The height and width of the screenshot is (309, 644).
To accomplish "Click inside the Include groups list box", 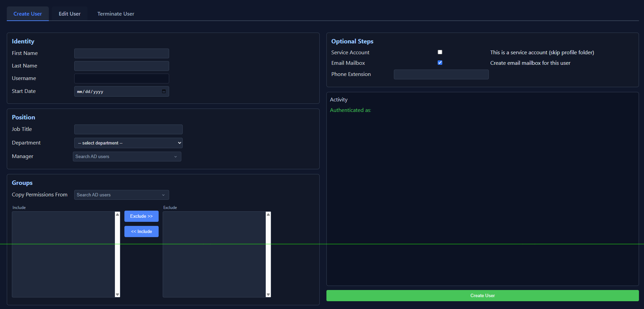I will coord(64,254).
